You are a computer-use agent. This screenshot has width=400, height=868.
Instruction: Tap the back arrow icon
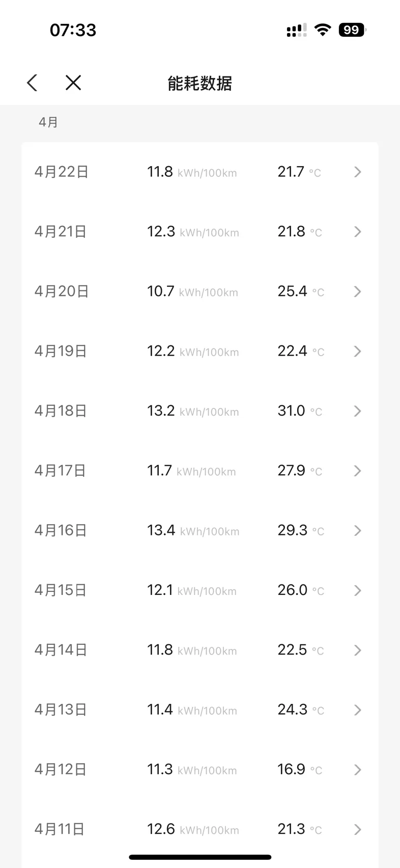click(x=33, y=83)
